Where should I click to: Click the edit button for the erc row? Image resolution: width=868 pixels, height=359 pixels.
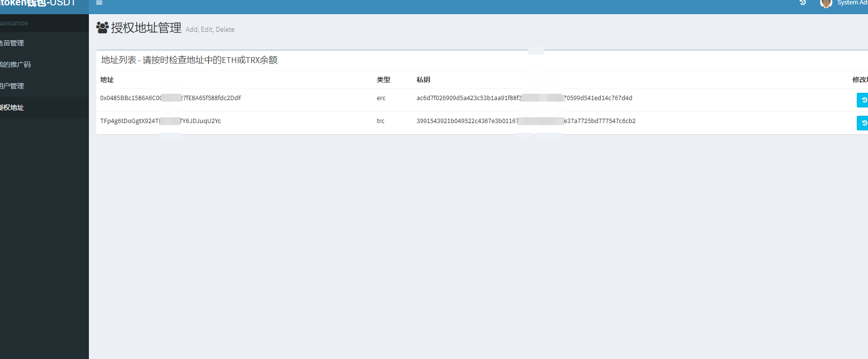(x=863, y=100)
